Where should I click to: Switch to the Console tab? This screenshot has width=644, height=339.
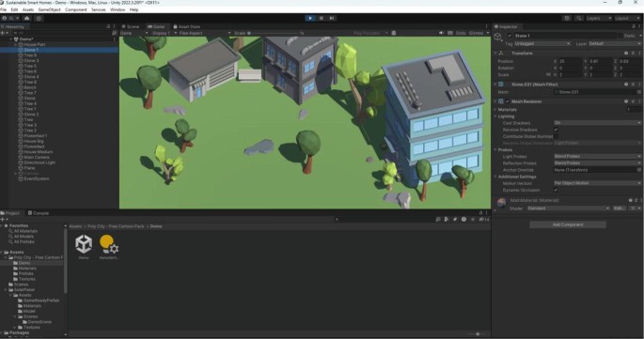pos(39,213)
